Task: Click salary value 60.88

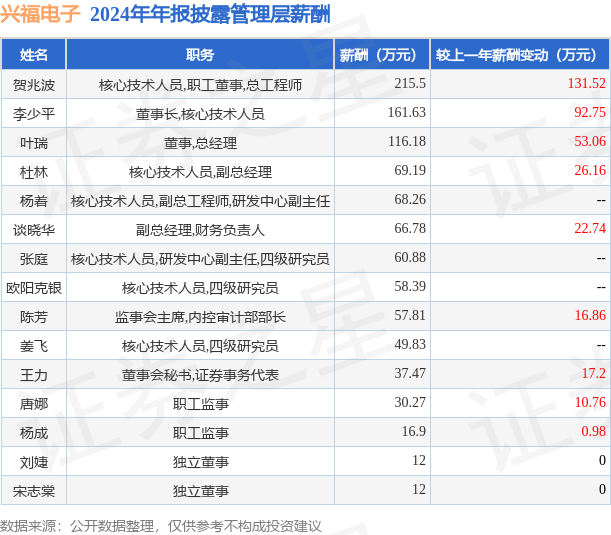Action: [x=410, y=258]
